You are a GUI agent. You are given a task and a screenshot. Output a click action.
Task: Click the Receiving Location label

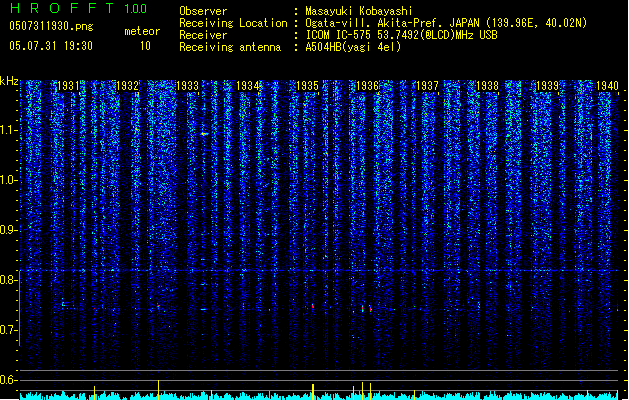[x=233, y=23]
